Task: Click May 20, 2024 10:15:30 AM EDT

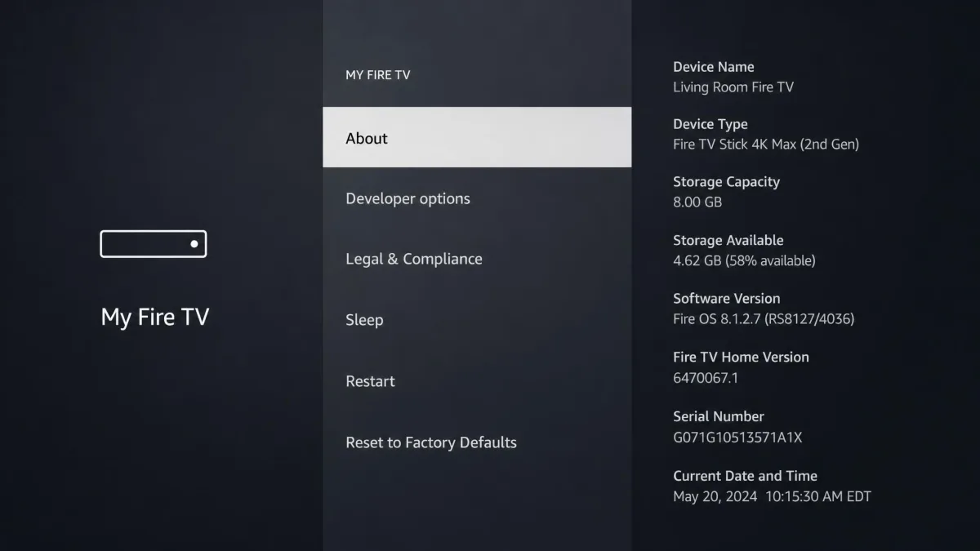Action: [x=773, y=496]
